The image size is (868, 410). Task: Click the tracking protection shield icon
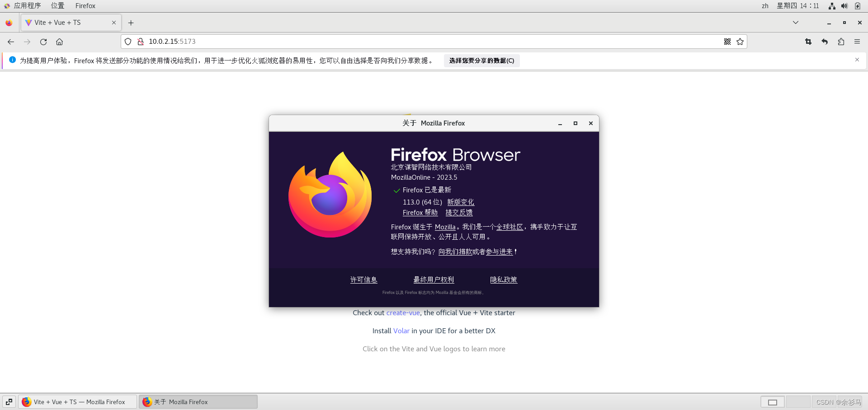point(128,42)
